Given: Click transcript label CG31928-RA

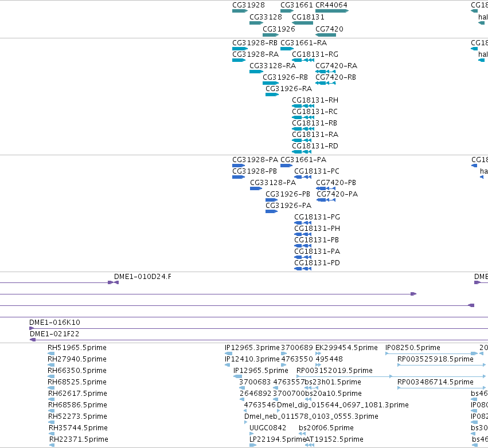Looking at the screenshot, I should pyautogui.click(x=256, y=54).
